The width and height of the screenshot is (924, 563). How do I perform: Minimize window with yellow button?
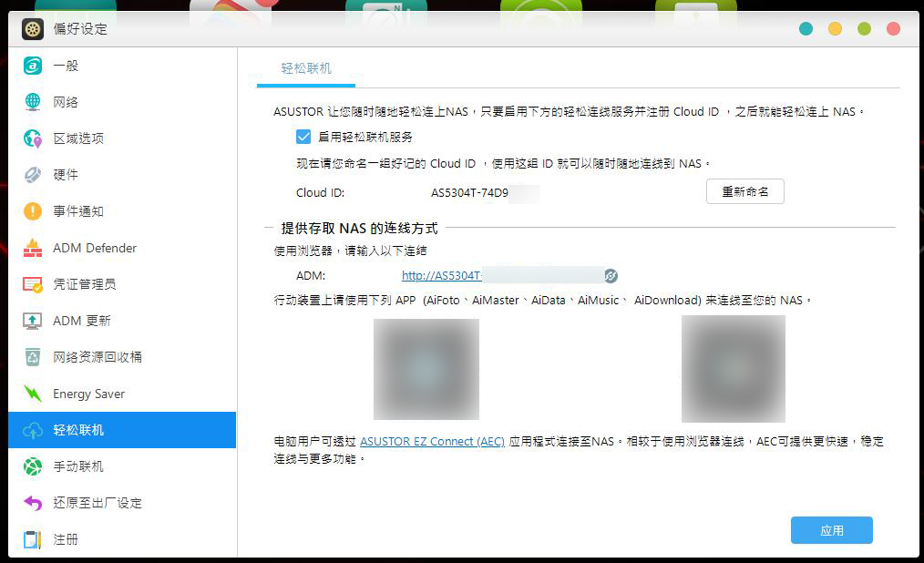(x=835, y=29)
